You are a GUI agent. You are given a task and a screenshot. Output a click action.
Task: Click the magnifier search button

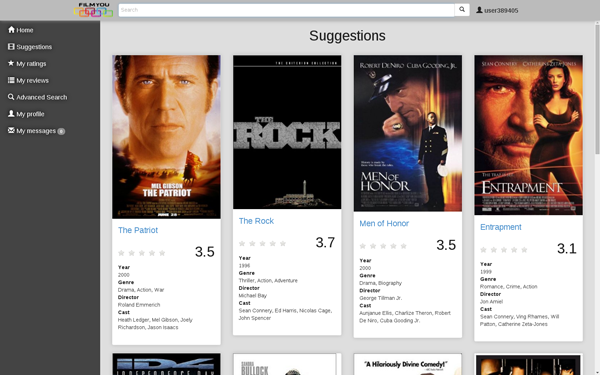click(x=462, y=10)
